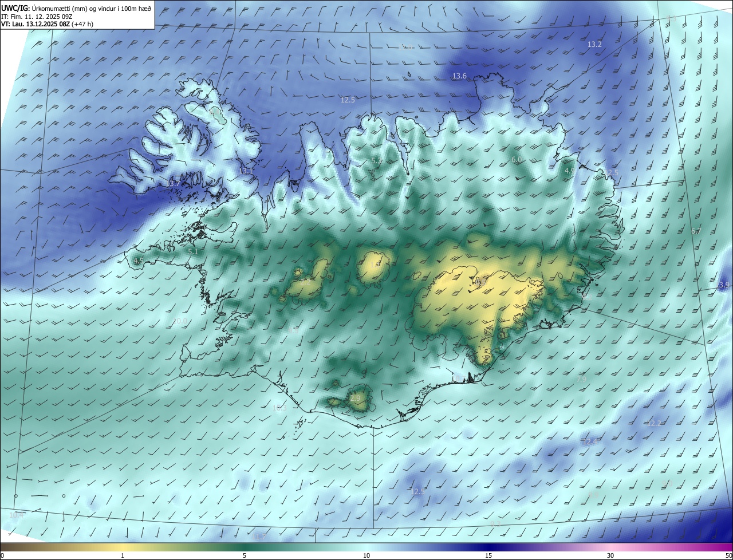Screen dimensions: 733x560
Task: Click the colorbar tick label "0"
Action: 2,555
